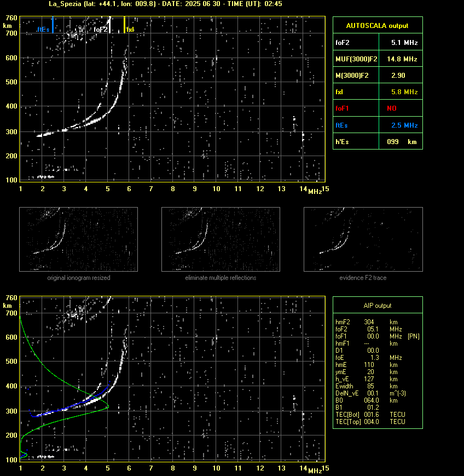Click the yellow fxI marker line
Screen dimensions: 464x476
tap(124, 25)
